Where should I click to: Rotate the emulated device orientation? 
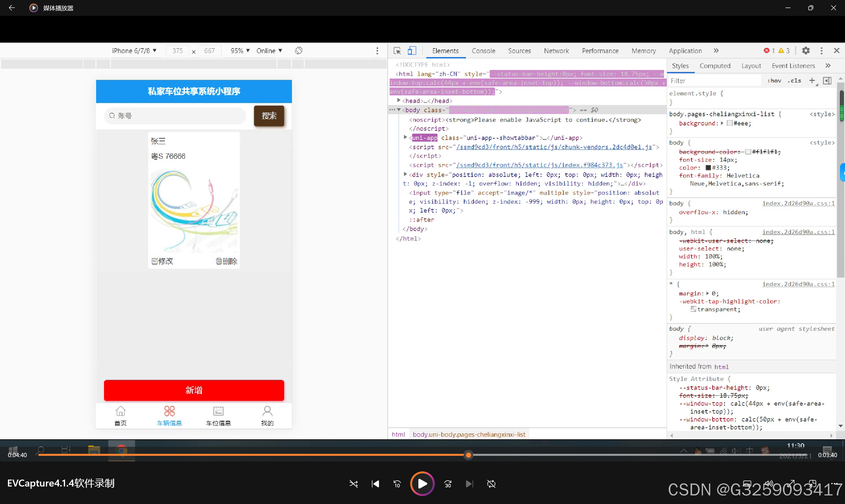[299, 50]
